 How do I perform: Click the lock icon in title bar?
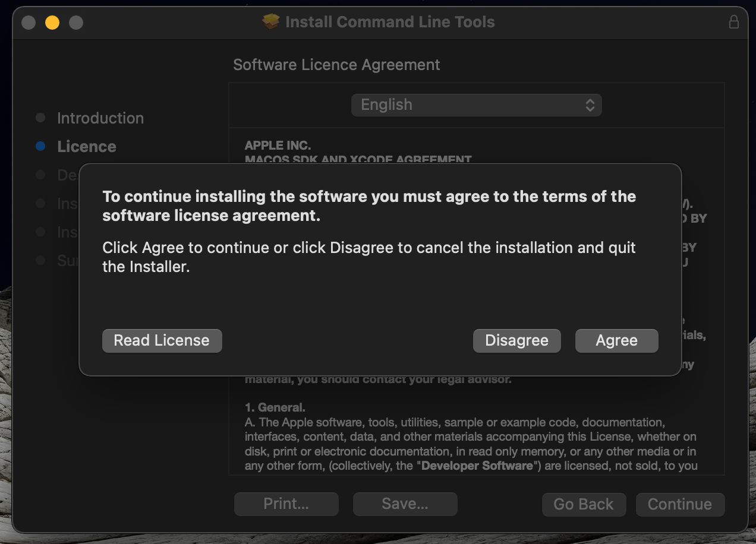pyautogui.click(x=734, y=22)
